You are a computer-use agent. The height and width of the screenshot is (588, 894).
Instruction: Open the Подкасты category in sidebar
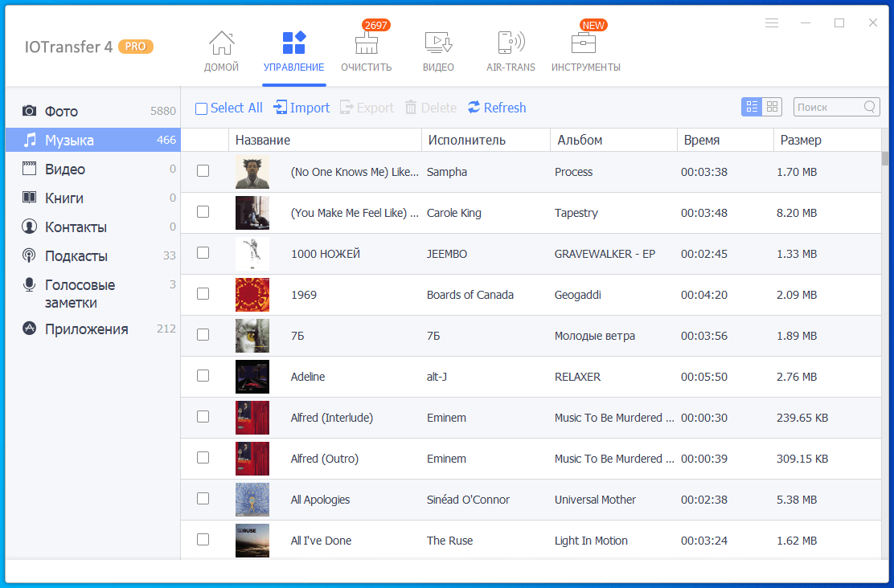(x=93, y=255)
